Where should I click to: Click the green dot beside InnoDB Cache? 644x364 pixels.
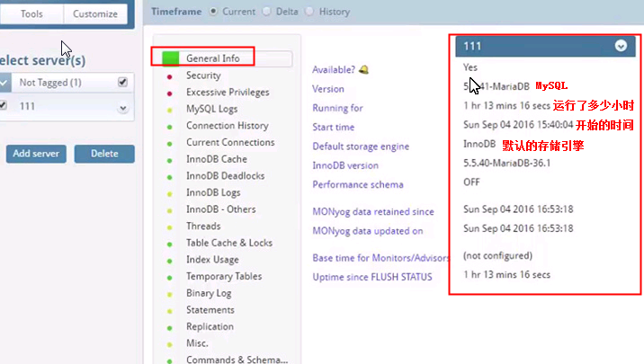(170, 161)
